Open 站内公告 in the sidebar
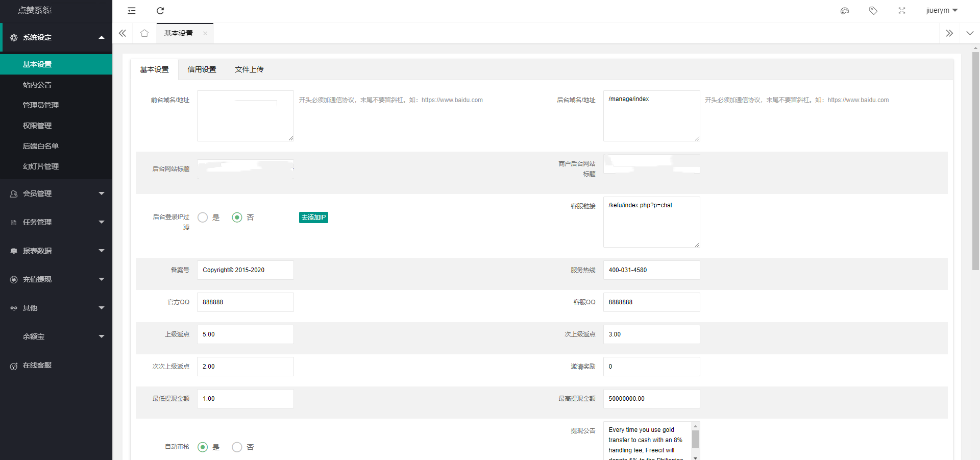The width and height of the screenshot is (980, 460). [37, 85]
